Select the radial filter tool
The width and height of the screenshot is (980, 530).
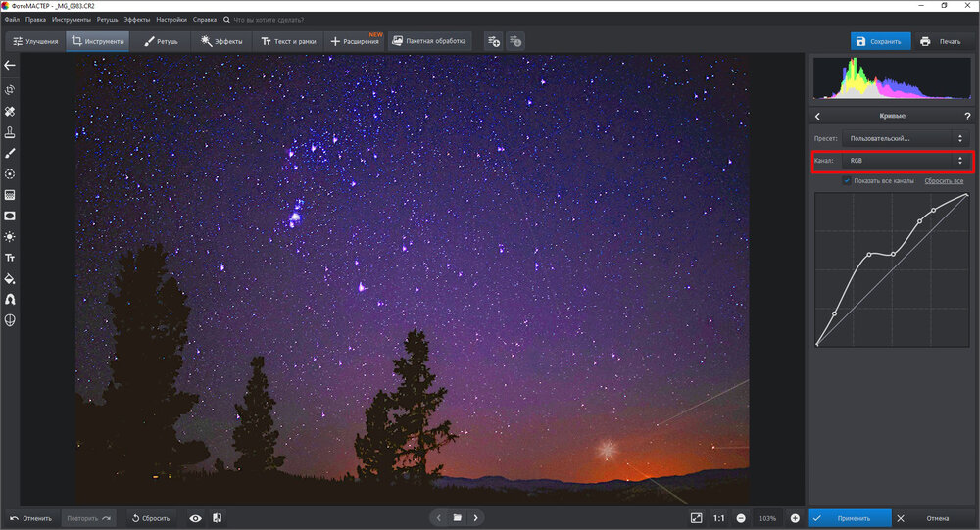(x=10, y=173)
